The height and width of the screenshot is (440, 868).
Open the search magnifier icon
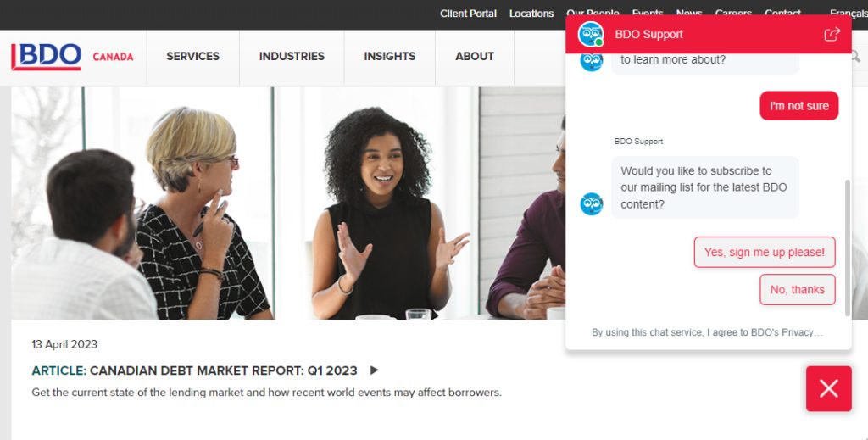point(856,56)
